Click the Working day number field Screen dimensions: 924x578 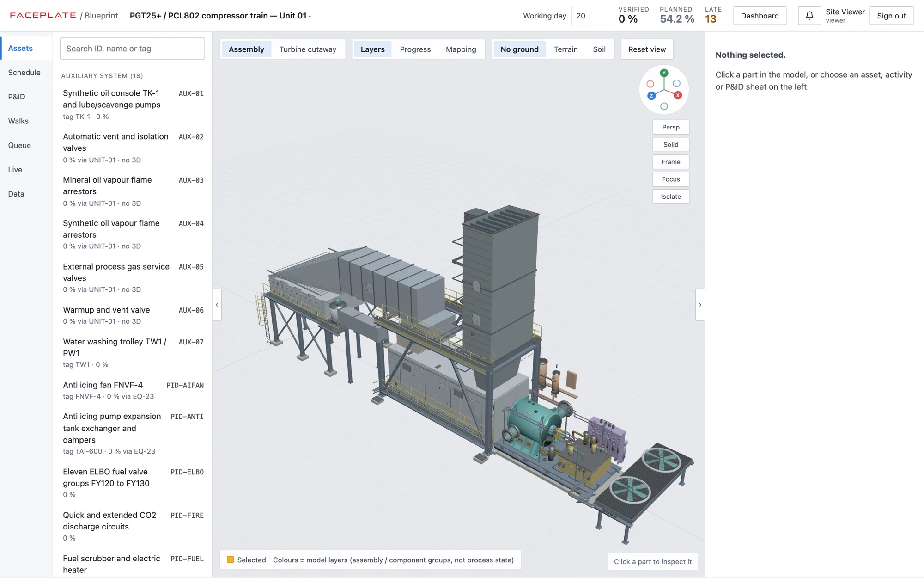coord(589,16)
